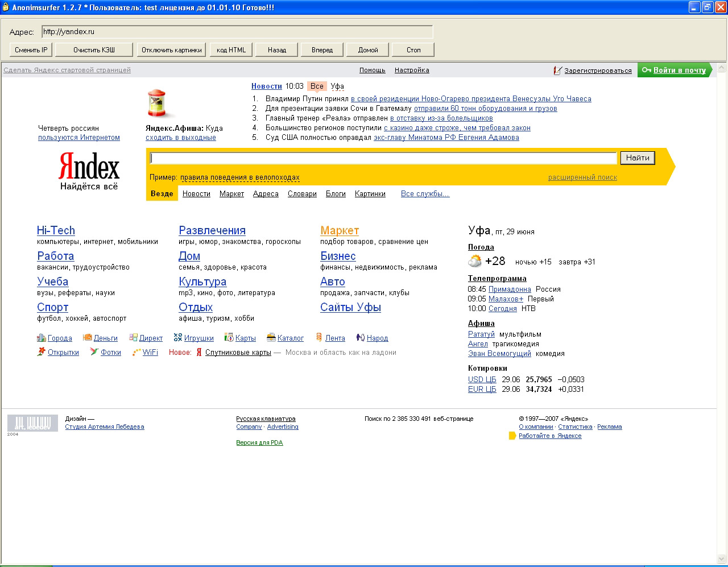Open the Войти в почту login
Viewport: 728px width, 567px height.
(675, 70)
